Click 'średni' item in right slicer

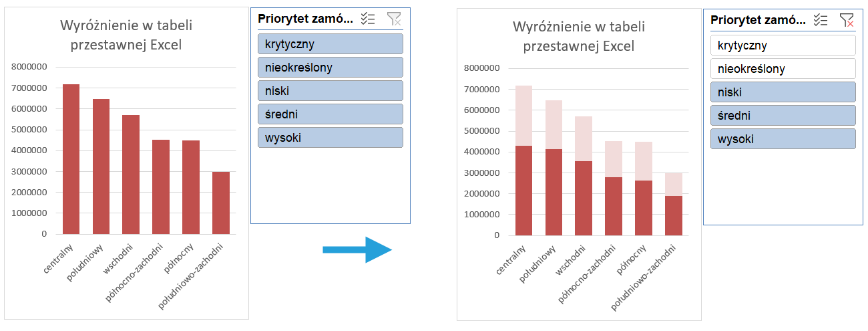click(x=783, y=116)
